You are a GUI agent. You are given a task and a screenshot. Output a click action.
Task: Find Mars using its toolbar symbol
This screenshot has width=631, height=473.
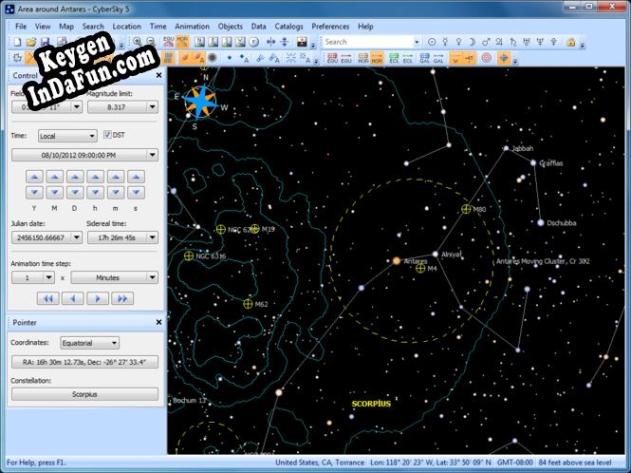pyautogui.click(x=486, y=42)
